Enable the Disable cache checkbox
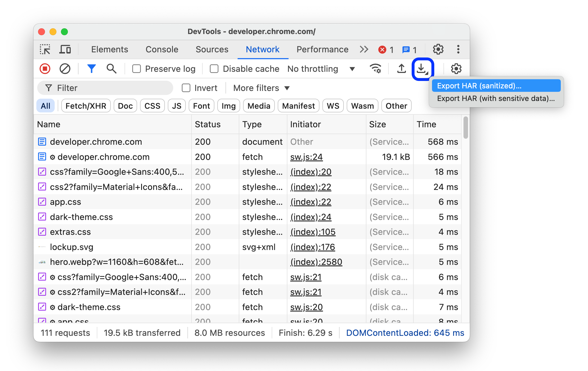Viewport: 588px width, 371px height. pyautogui.click(x=214, y=68)
